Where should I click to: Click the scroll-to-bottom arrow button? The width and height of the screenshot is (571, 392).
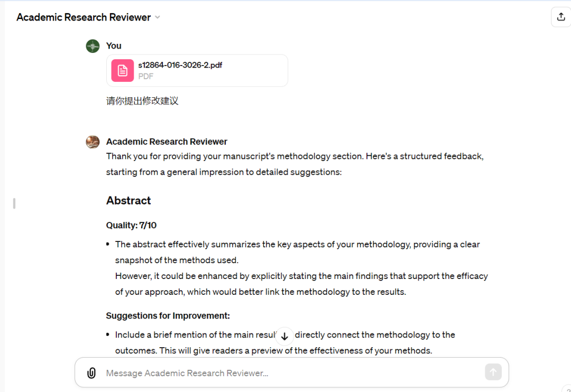[x=284, y=336]
